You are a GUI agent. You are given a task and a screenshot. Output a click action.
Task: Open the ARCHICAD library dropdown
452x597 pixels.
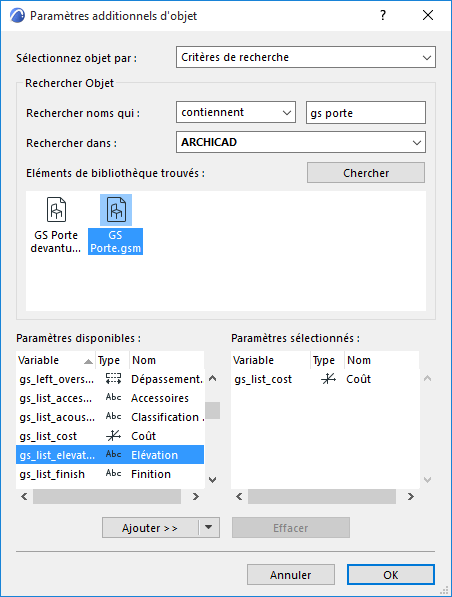(x=301, y=142)
